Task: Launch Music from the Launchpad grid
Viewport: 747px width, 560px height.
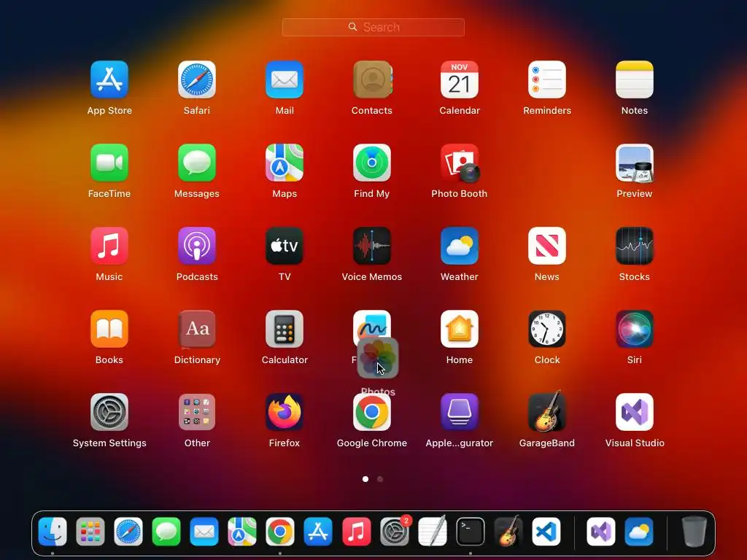Action: [x=109, y=246]
